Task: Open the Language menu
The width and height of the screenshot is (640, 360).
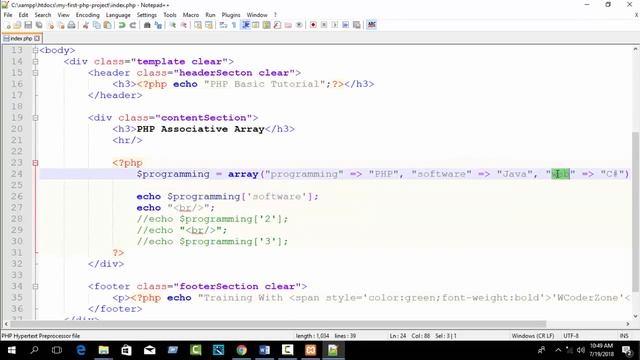Action: click(x=118, y=15)
